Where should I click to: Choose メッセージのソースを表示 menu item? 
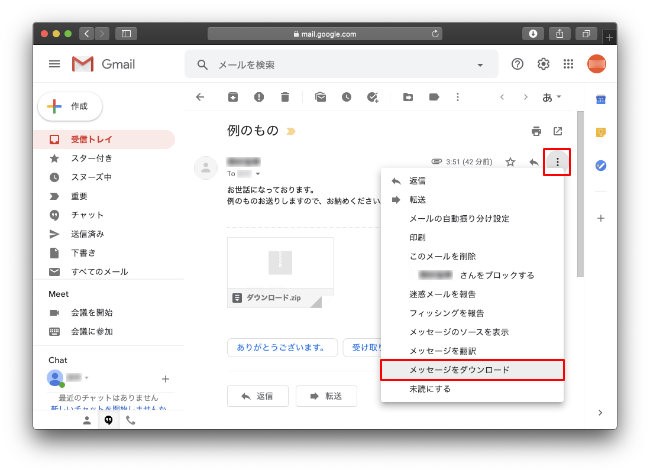(459, 332)
